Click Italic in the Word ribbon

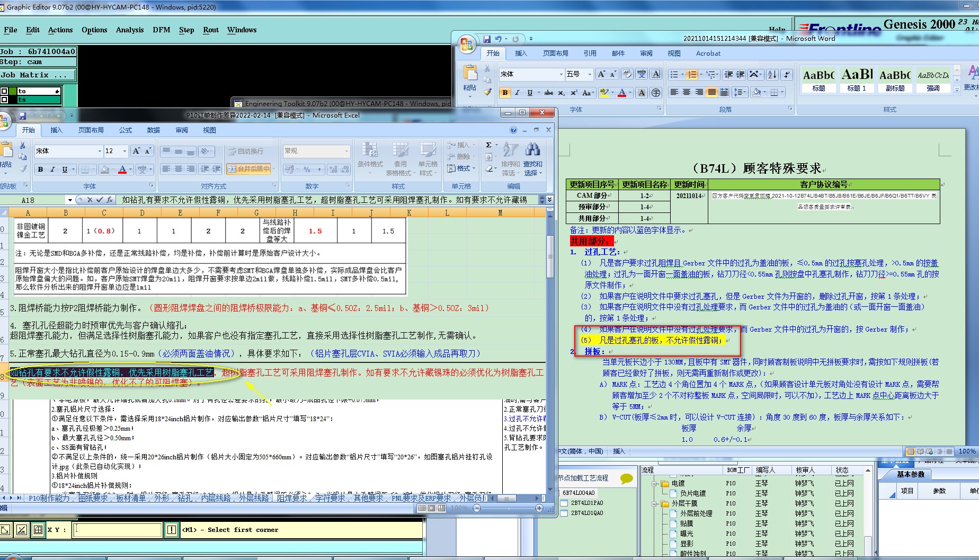(x=517, y=93)
